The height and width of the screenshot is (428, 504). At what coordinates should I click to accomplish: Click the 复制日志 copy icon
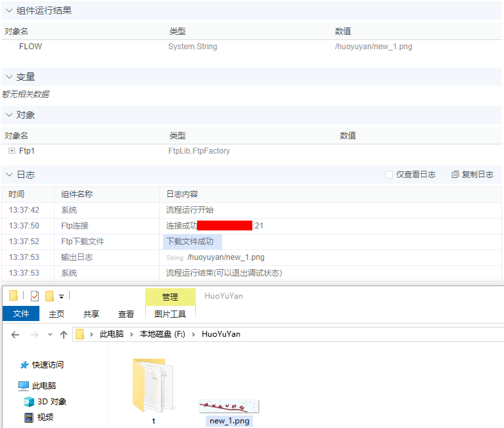click(455, 175)
